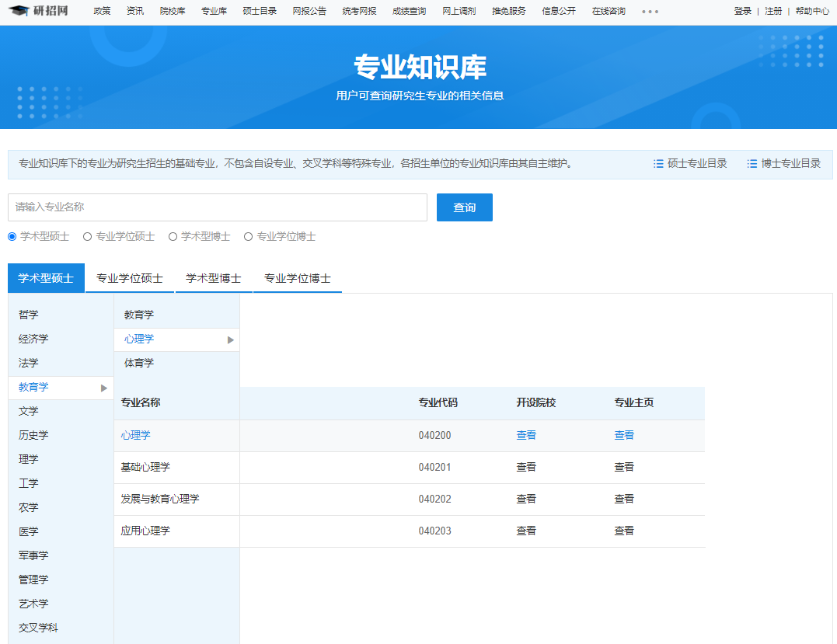This screenshot has height=644, width=837.
Task: Select 艺术学 in the discipline list
Action: click(33, 604)
